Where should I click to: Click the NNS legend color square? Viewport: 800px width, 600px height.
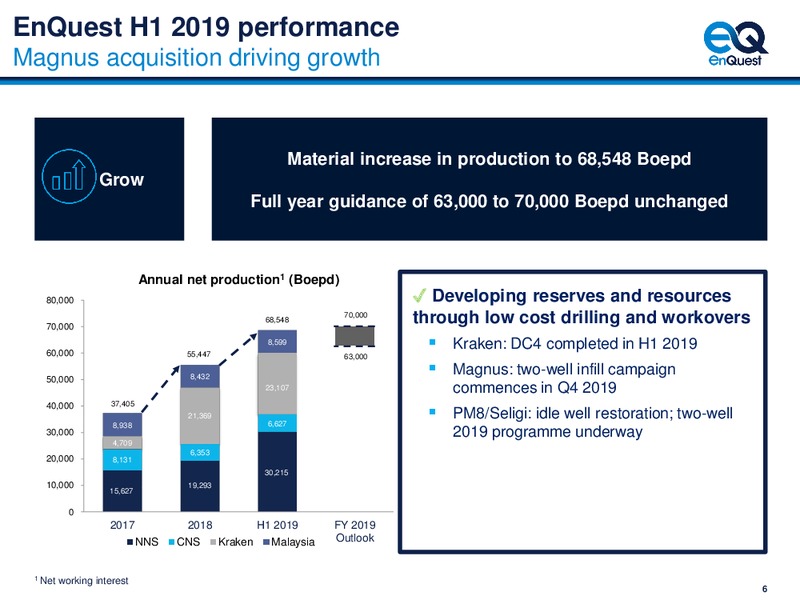coord(130,542)
